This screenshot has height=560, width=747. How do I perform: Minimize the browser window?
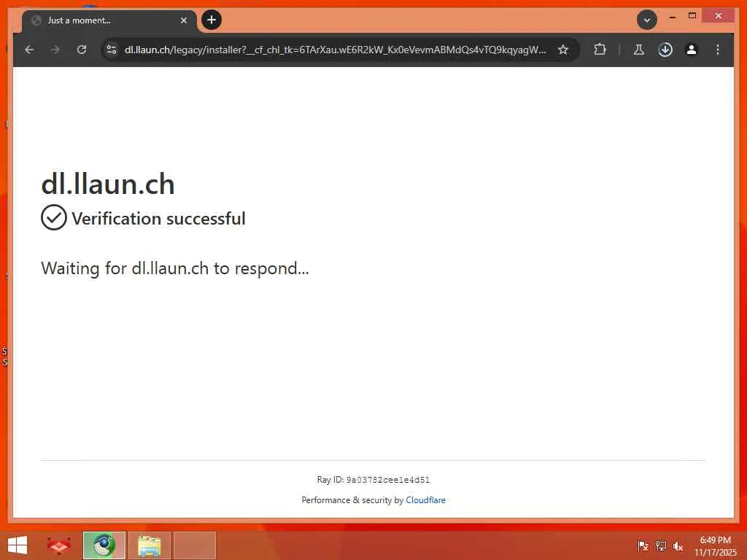pos(672,17)
